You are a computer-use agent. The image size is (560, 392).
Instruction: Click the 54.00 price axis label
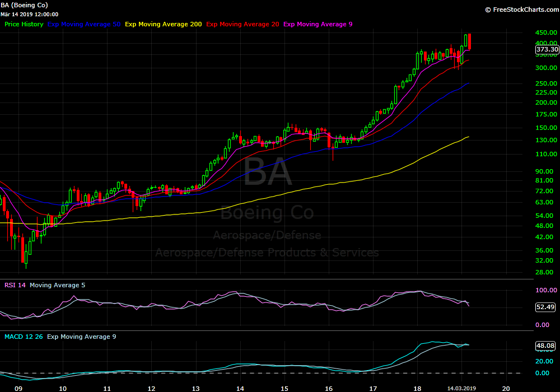tap(544, 216)
